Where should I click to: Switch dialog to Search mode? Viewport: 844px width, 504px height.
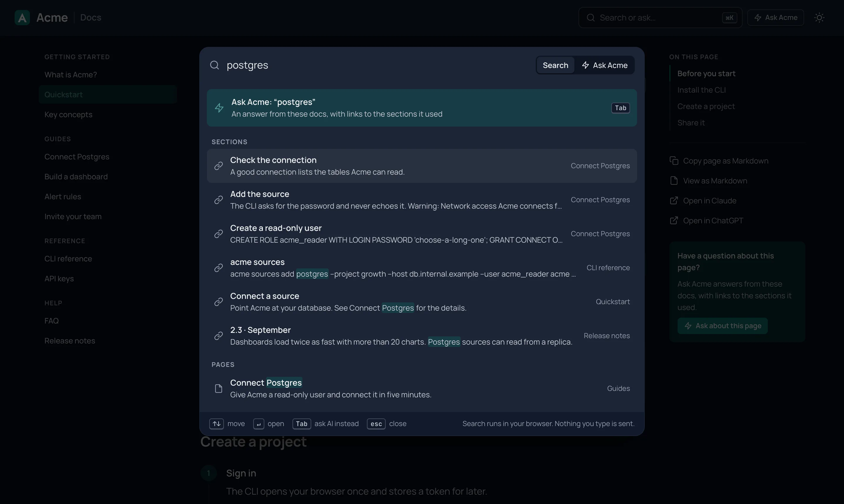pos(555,65)
